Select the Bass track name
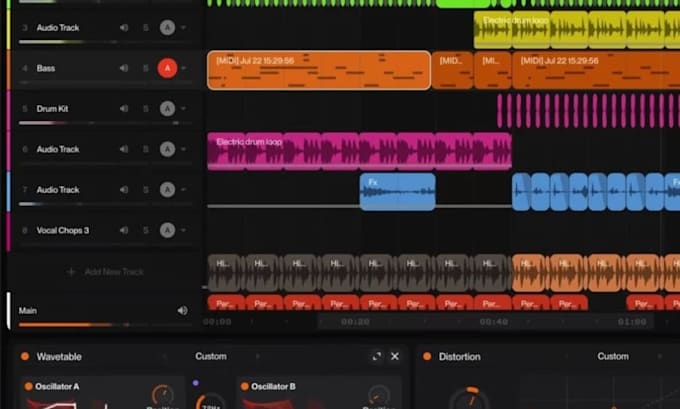680x409 pixels. (x=46, y=68)
